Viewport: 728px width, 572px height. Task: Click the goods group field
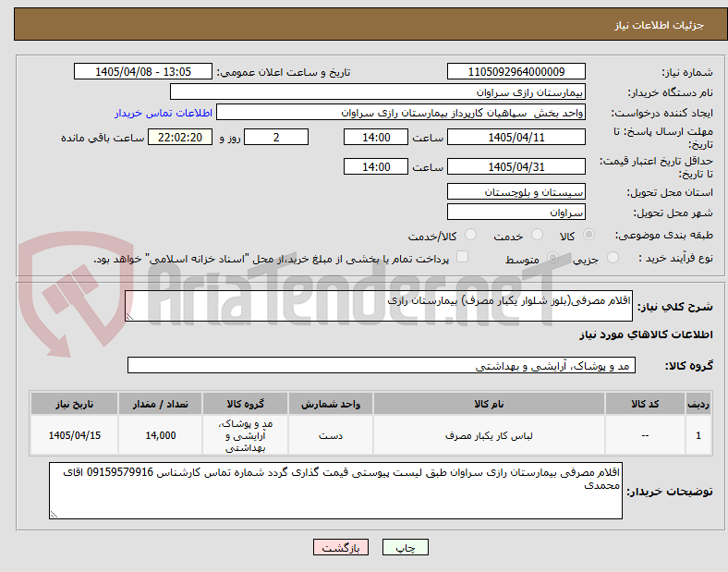pos(382,365)
